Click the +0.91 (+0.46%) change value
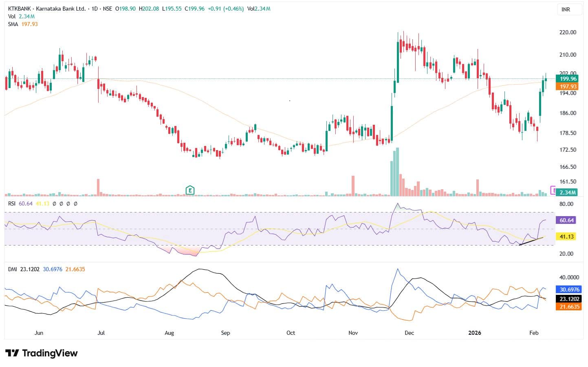588x367 pixels. coord(225,9)
